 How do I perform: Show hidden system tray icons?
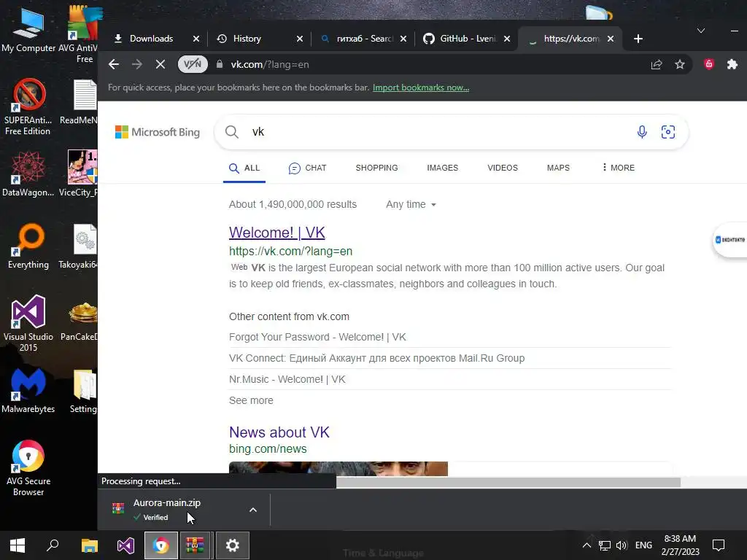587,545
